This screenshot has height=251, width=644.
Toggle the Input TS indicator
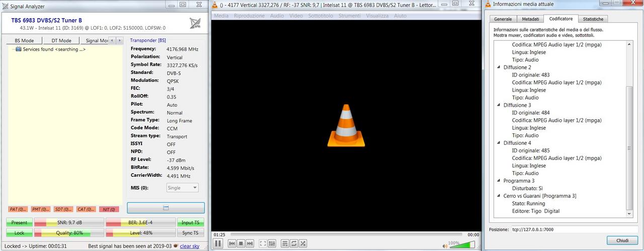coord(191,222)
